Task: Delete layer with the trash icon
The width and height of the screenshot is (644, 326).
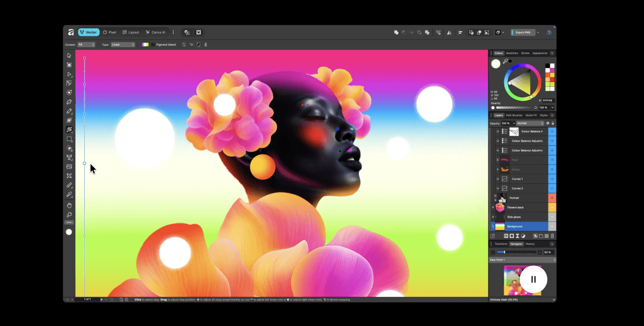Action: pos(552,236)
